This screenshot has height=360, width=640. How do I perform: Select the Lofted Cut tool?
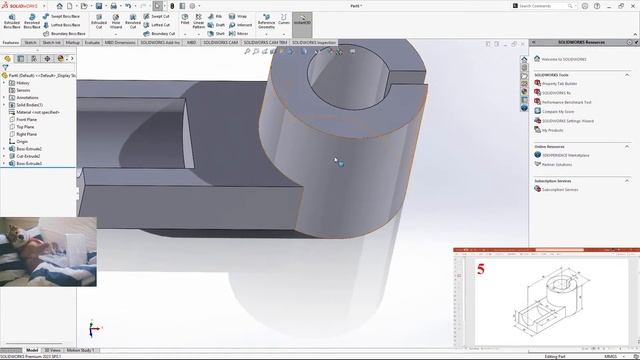click(x=157, y=25)
